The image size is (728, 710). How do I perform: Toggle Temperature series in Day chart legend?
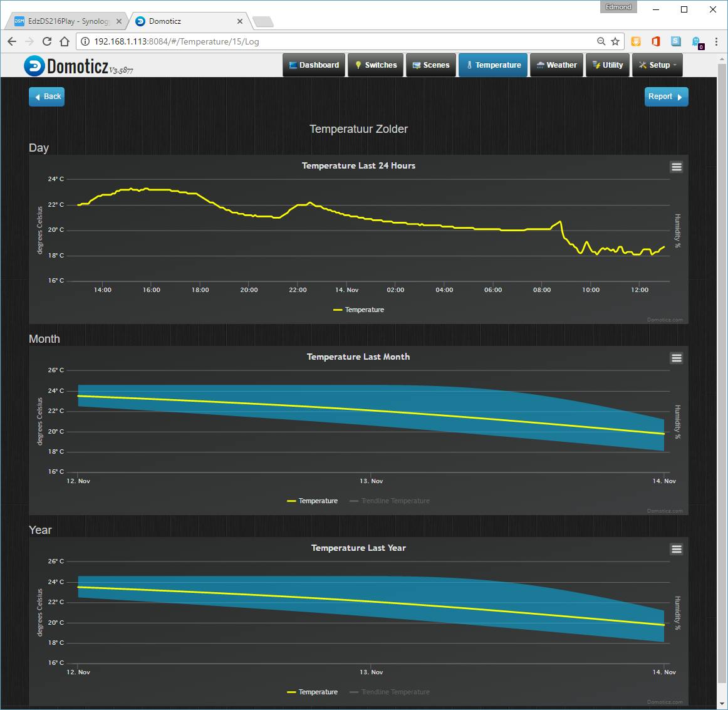click(358, 310)
